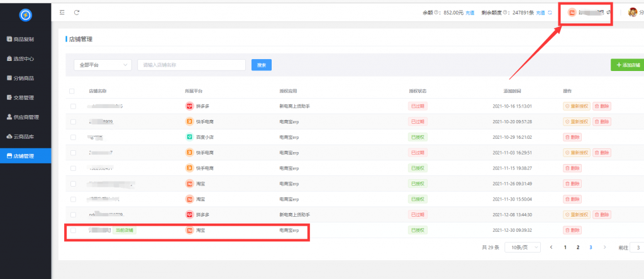644x279 pixels.
Task: Click 删除 in the 百度小店 row
Action: point(572,137)
